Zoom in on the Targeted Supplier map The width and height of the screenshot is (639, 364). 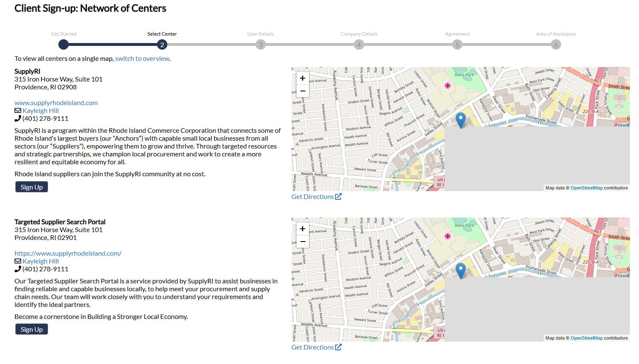click(x=302, y=229)
